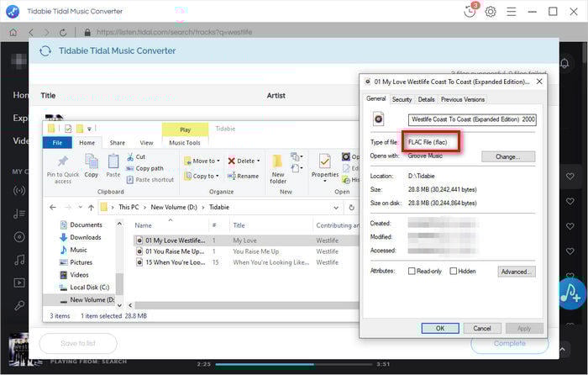Toggle the Hidden attribute checkbox
This screenshot has width=588, height=375.
[x=454, y=271]
